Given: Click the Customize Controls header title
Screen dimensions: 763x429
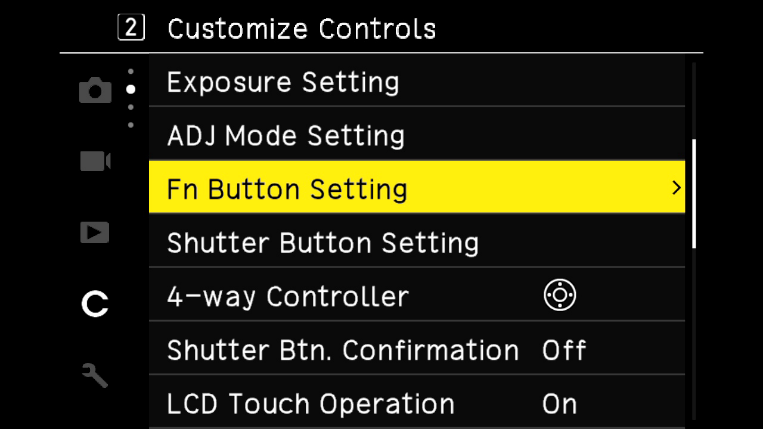Looking at the screenshot, I should click(x=302, y=28).
